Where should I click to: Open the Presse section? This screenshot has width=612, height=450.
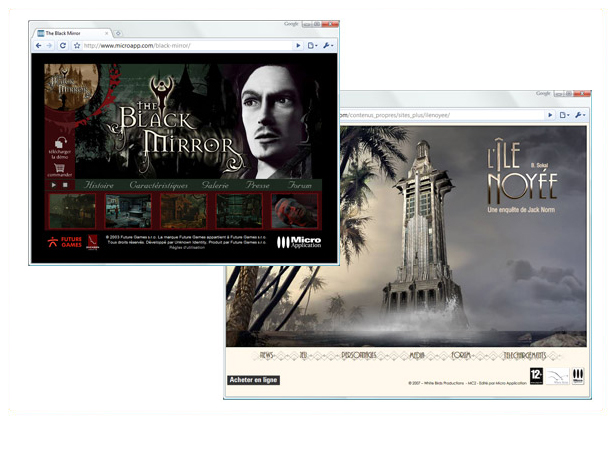(x=258, y=185)
